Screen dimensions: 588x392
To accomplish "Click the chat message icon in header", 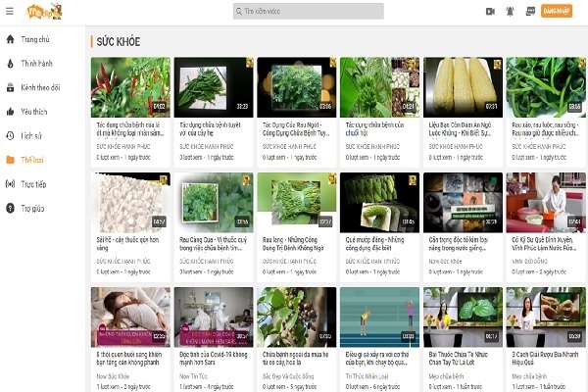I will point(529,12).
